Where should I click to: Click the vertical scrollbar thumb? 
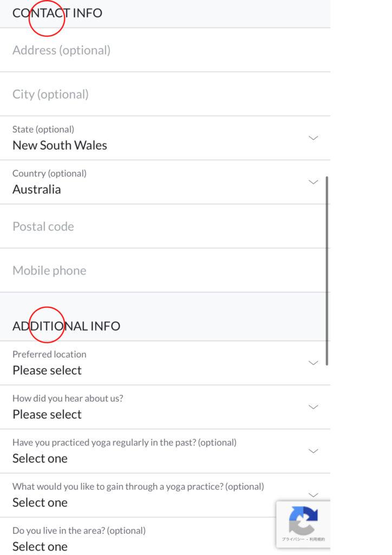(327, 270)
